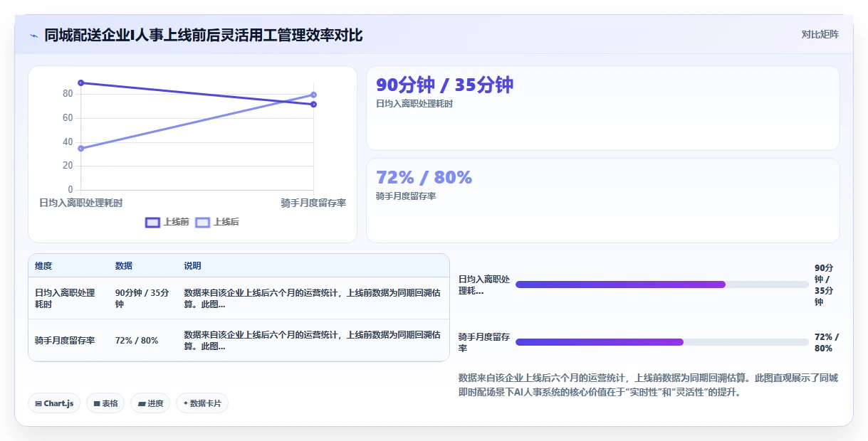Select the 数据卡片 chip label

[x=205, y=403]
